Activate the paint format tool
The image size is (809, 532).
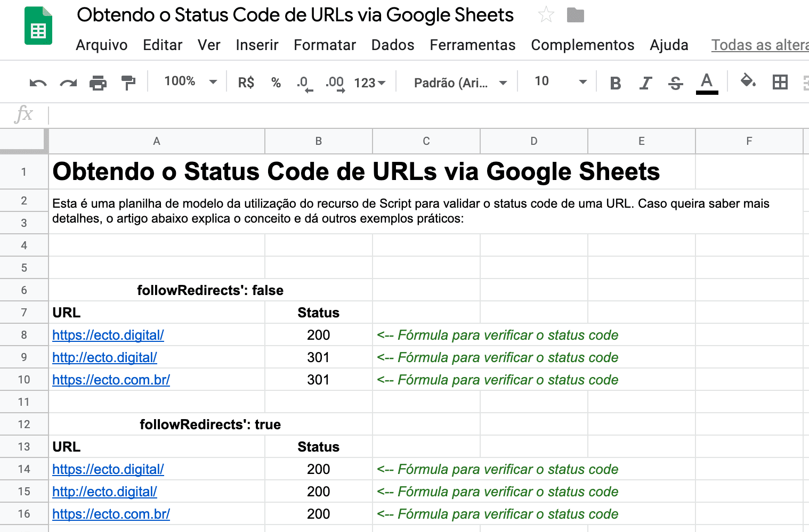coord(128,83)
